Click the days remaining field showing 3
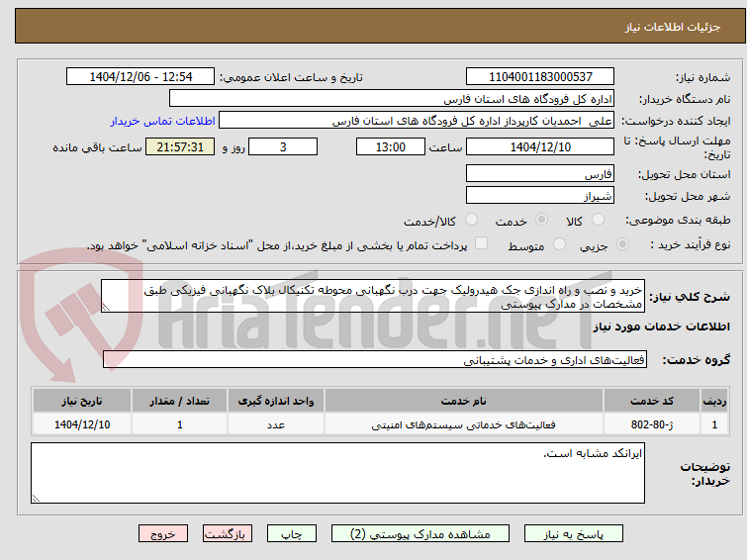Screen dimensions: 747x560 point(283,146)
